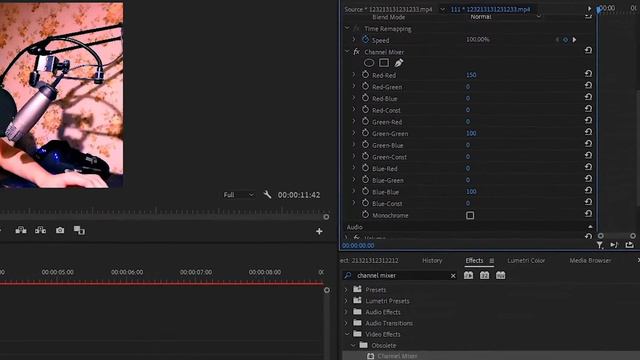
Task: Expand Lumetri Presets folder
Action: [347, 300]
